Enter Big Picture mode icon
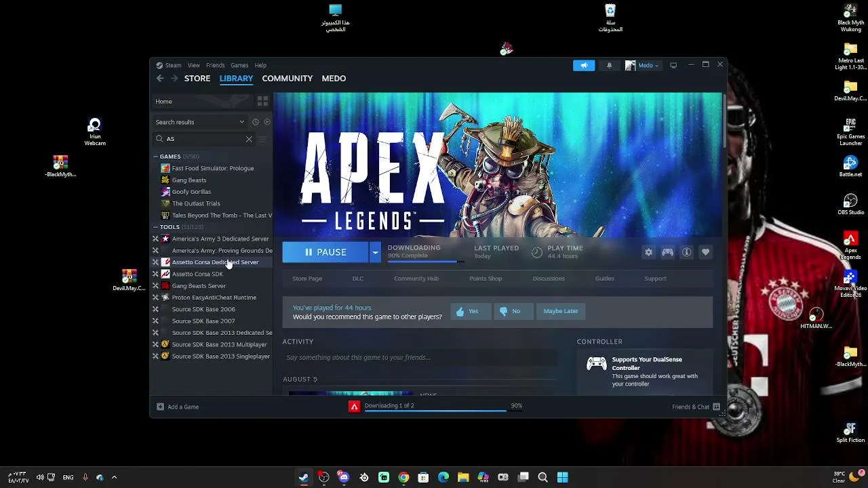Image resolution: width=868 pixels, height=488 pixels. click(673, 65)
